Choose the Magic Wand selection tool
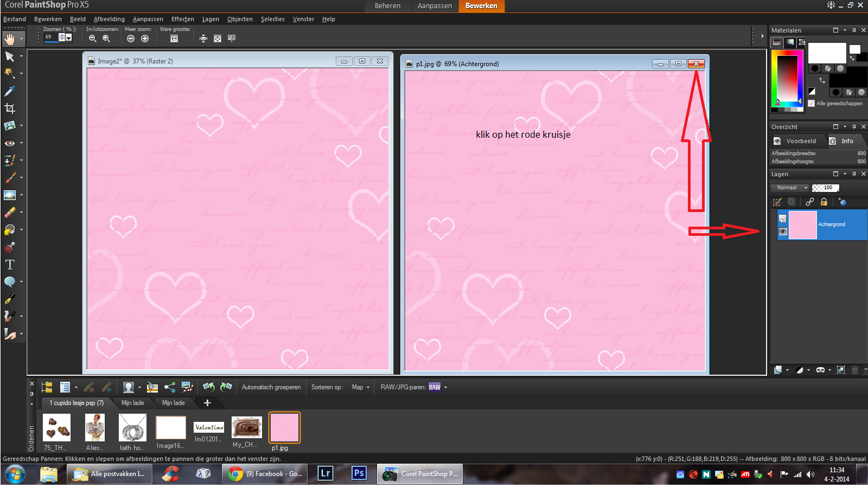The height and width of the screenshot is (488, 868). (x=10, y=73)
